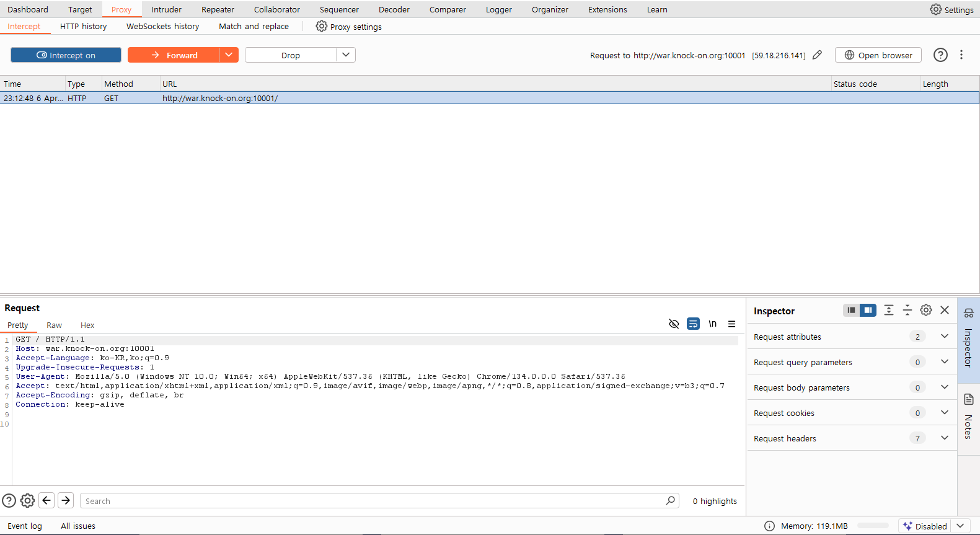Image resolution: width=980 pixels, height=535 pixels.
Task: Click the memory usage bar in status bar
Action: [873, 526]
